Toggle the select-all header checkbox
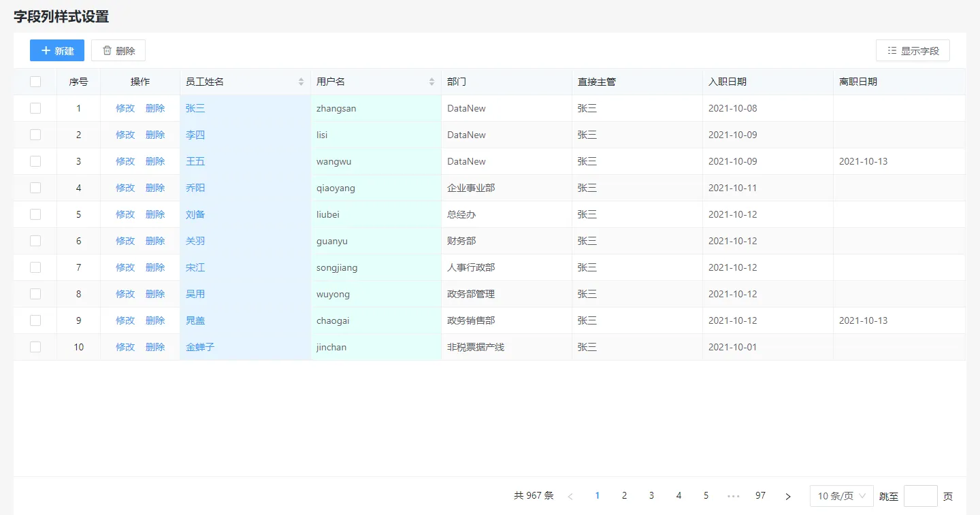This screenshot has height=515, width=980. pyautogui.click(x=35, y=82)
